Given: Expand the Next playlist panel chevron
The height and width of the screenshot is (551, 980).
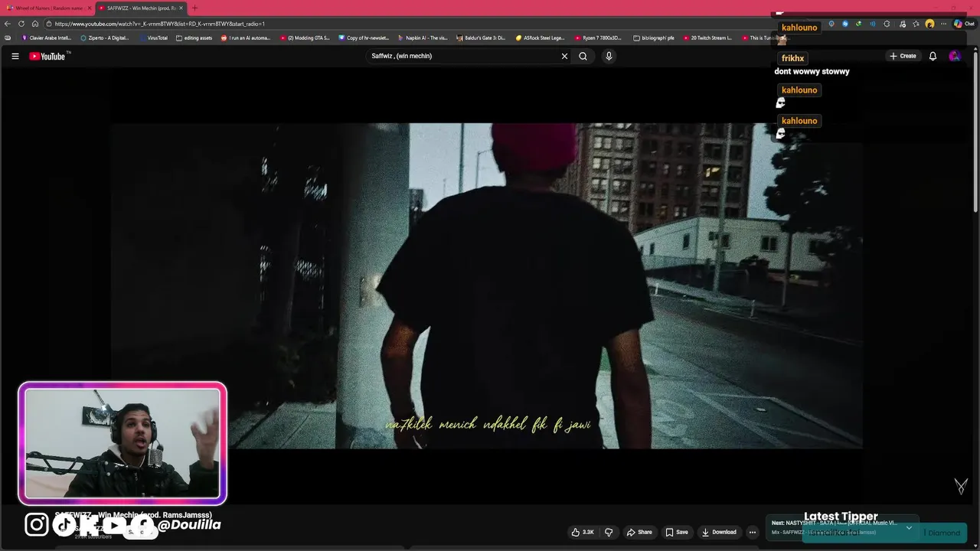Looking at the screenshot, I should pos(909,527).
